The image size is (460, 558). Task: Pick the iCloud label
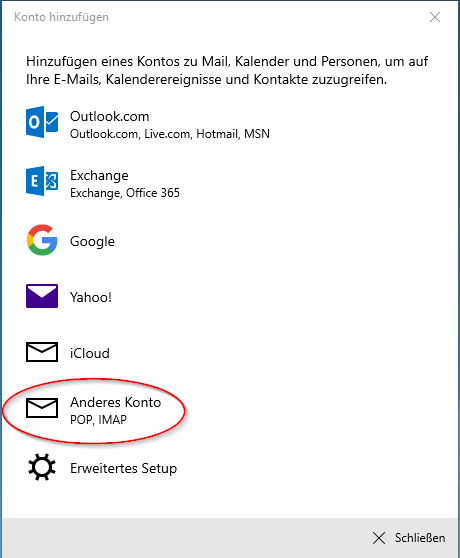[90, 353]
